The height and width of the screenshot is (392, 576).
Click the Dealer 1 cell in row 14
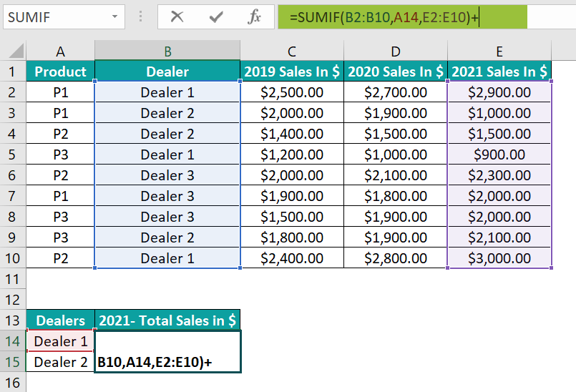60,341
